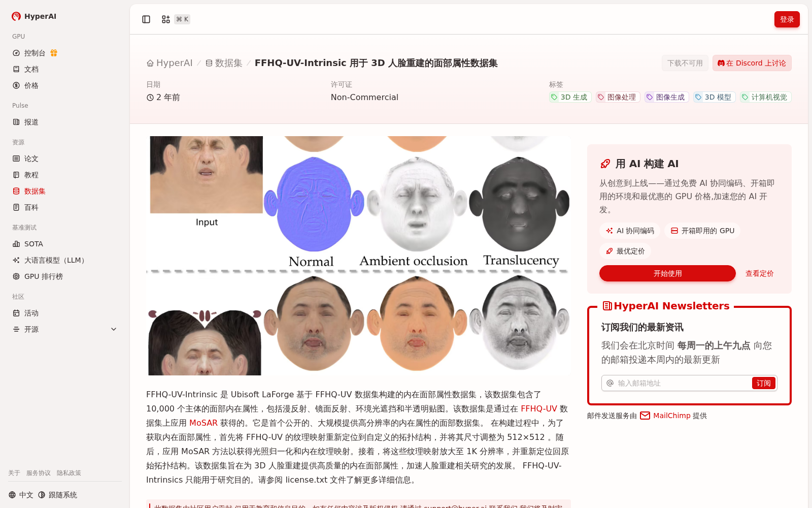The height and width of the screenshot is (508, 812).
Task: Click the globe language icon
Action: [x=12, y=495]
